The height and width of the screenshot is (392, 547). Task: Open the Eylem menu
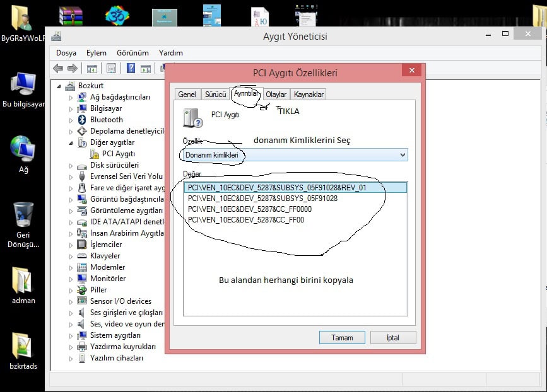click(97, 53)
